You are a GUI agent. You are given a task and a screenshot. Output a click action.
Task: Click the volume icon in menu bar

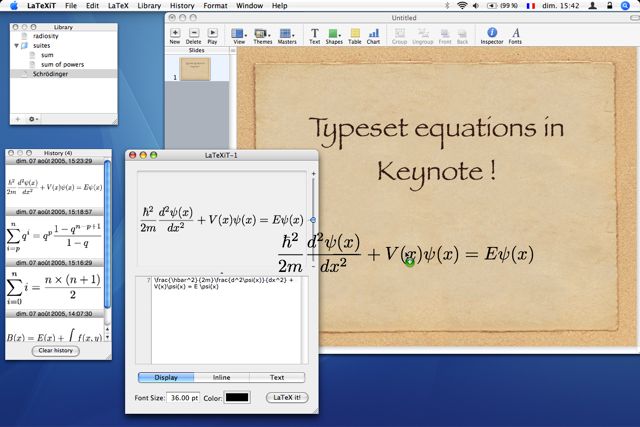(476, 6)
